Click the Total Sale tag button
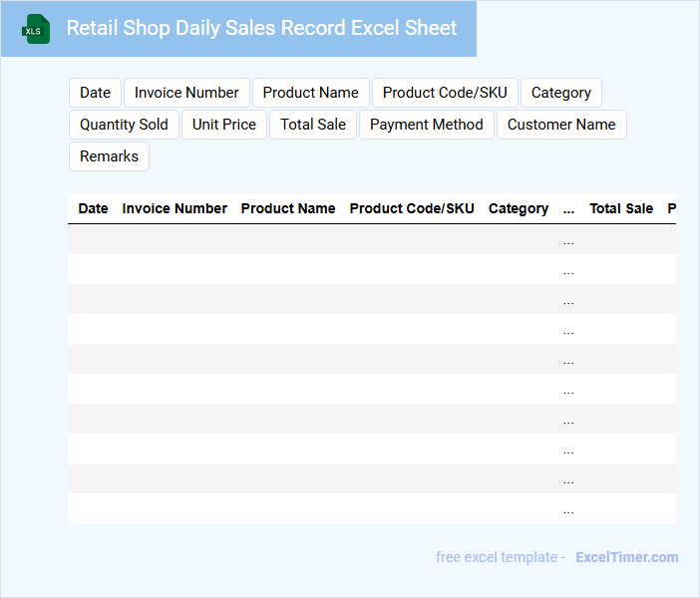Screen dimensions: 700x598 (x=313, y=125)
